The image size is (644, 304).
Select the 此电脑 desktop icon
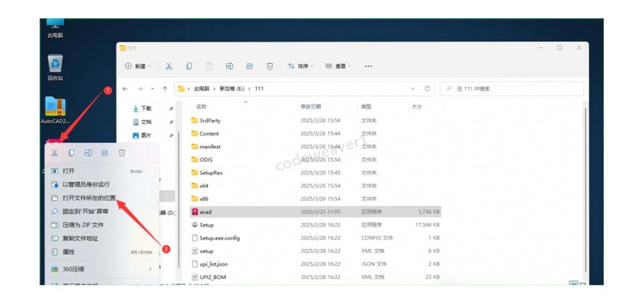tap(55, 28)
